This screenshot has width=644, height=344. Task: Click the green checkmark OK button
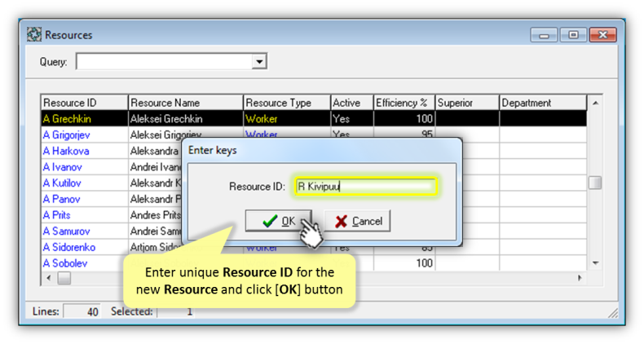279,221
